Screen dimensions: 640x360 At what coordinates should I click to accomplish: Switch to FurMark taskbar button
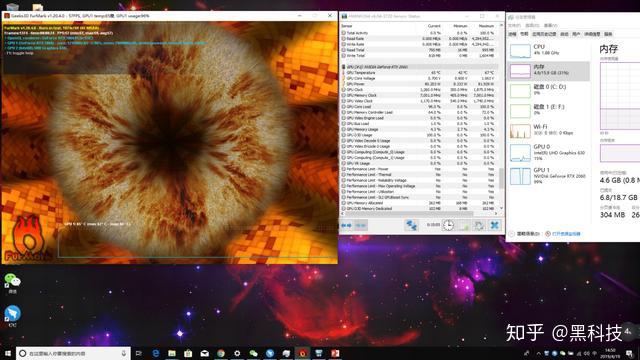302,353
